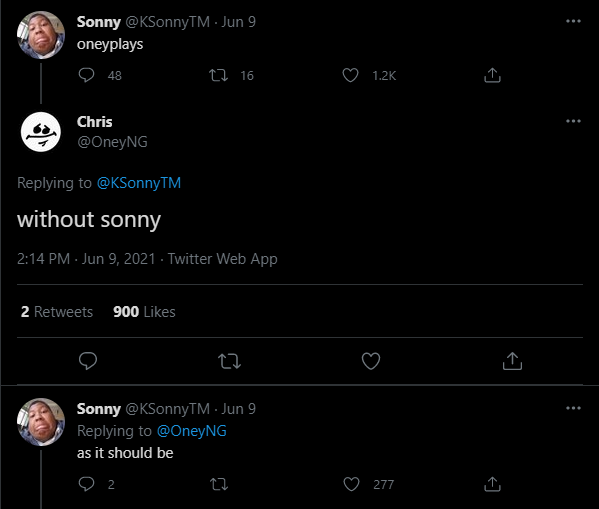This screenshot has height=509, width=599.
Task: Open more options on Chris's tweet
Action: pos(573,121)
